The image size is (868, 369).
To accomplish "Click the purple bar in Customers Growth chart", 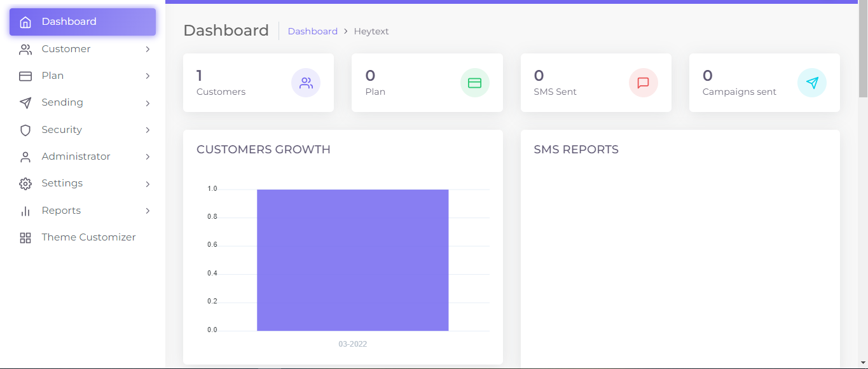I will (x=352, y=260).
